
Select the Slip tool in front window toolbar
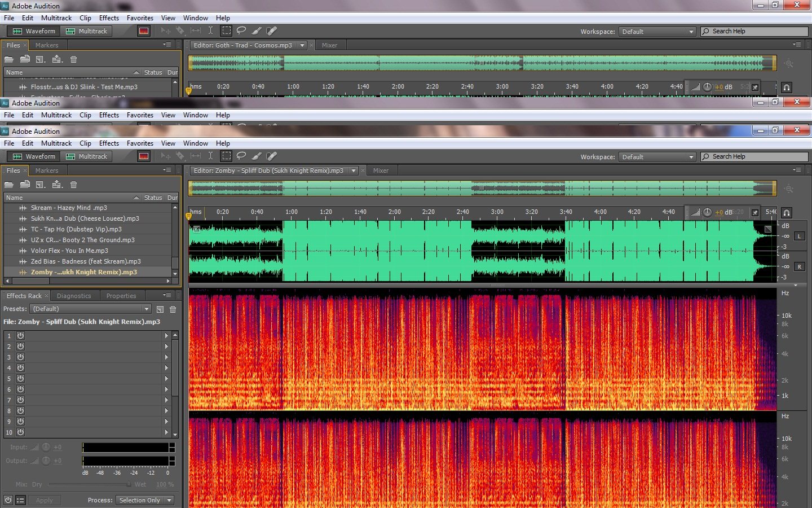(196, 156)
